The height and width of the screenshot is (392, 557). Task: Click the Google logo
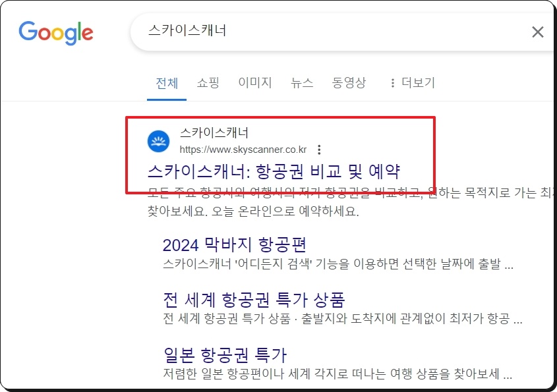56,33
